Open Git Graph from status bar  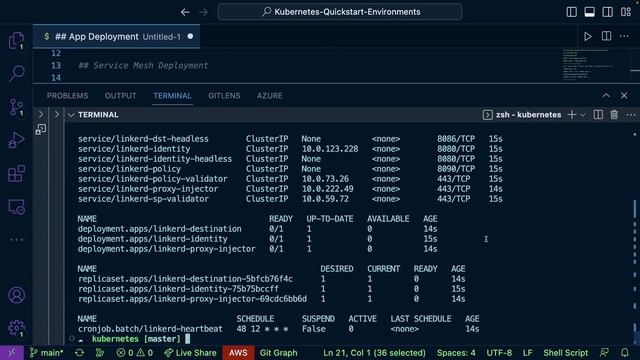[278, 353]
